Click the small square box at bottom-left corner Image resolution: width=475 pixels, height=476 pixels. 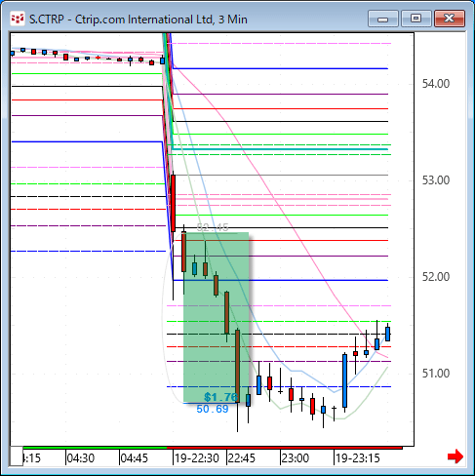point(17,456)
